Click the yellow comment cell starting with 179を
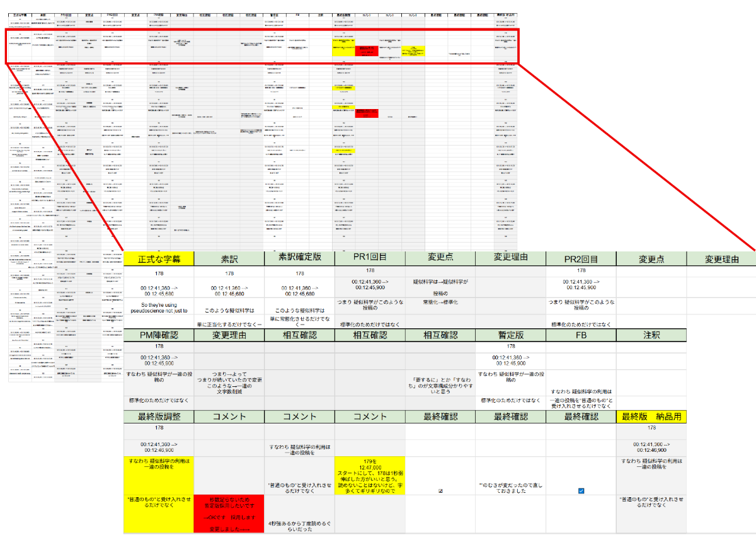Viewport: 756px width, 535px height. (370, 475)
